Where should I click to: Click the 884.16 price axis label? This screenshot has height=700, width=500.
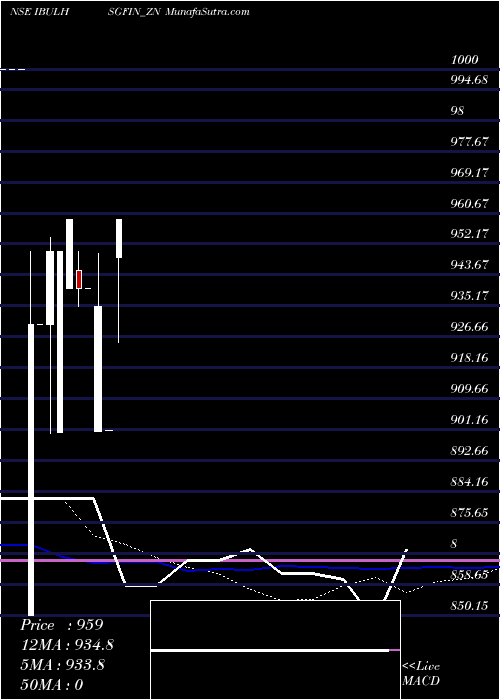point(470,482)
